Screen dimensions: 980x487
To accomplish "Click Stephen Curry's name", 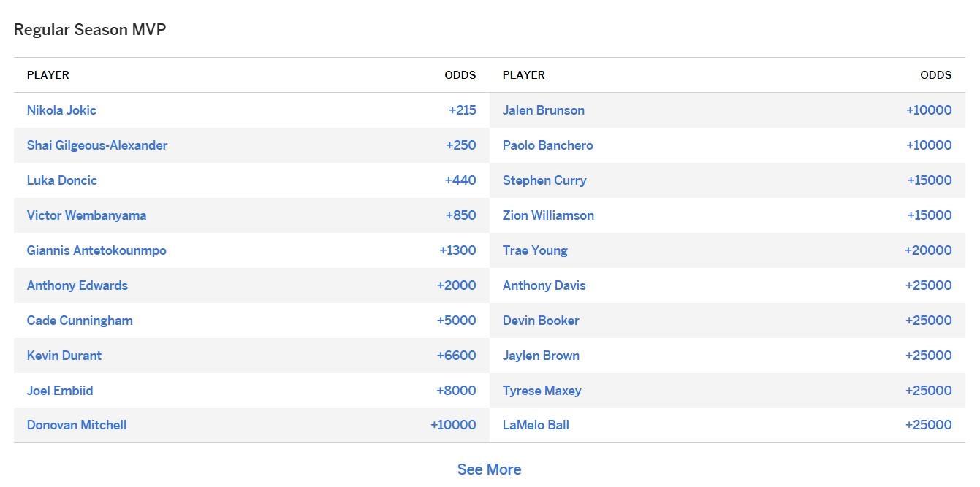I will coord(544,180).
